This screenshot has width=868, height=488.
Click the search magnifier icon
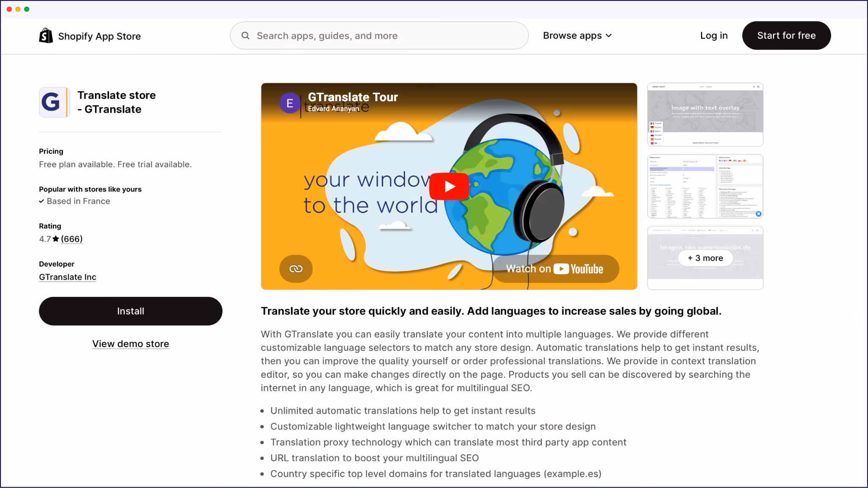coord(245,36)
